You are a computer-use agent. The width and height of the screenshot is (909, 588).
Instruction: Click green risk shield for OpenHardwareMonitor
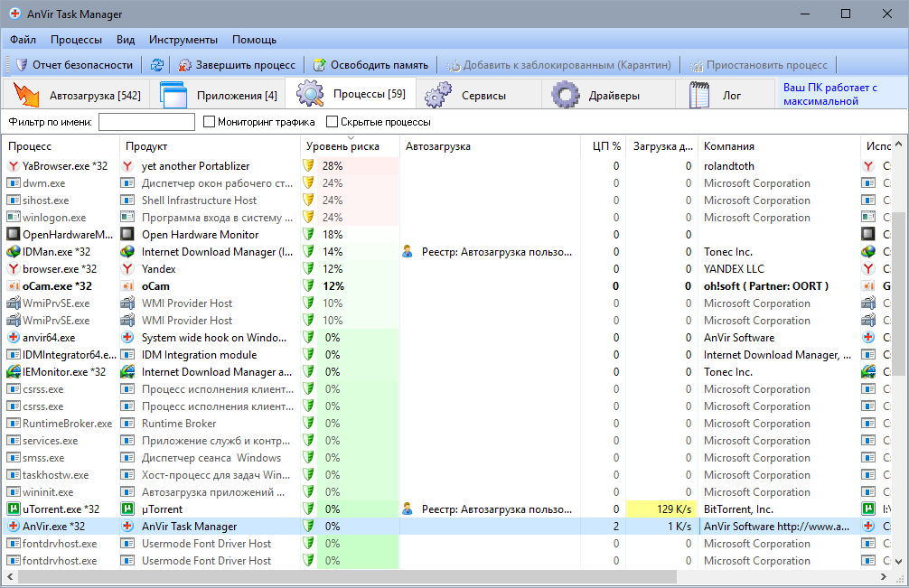tap(308, 235)
